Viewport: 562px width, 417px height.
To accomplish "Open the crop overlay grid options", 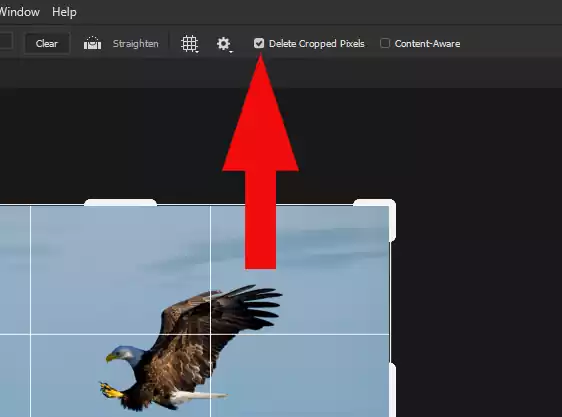I will pos(190,44).
